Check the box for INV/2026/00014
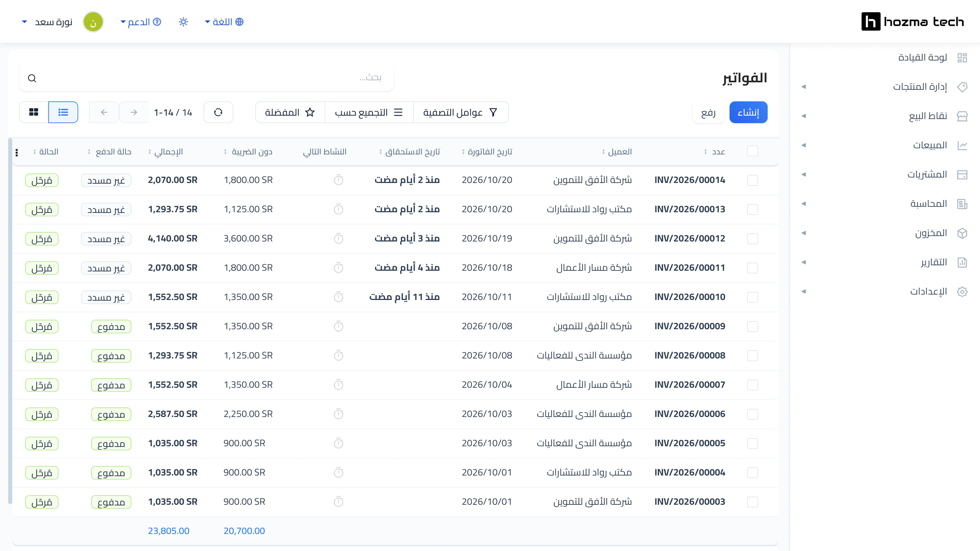980x551 pixels. [x=752, y=180]
